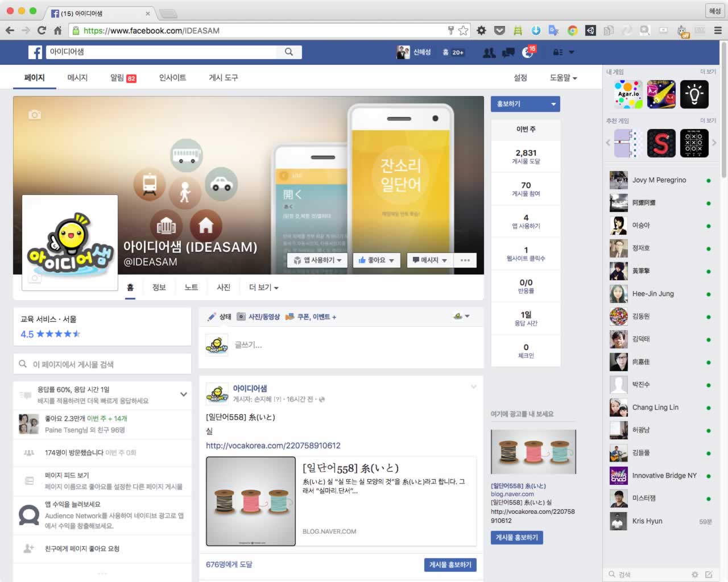Click the 쿠폰, 이벤트 + composer option

[311, 317]
